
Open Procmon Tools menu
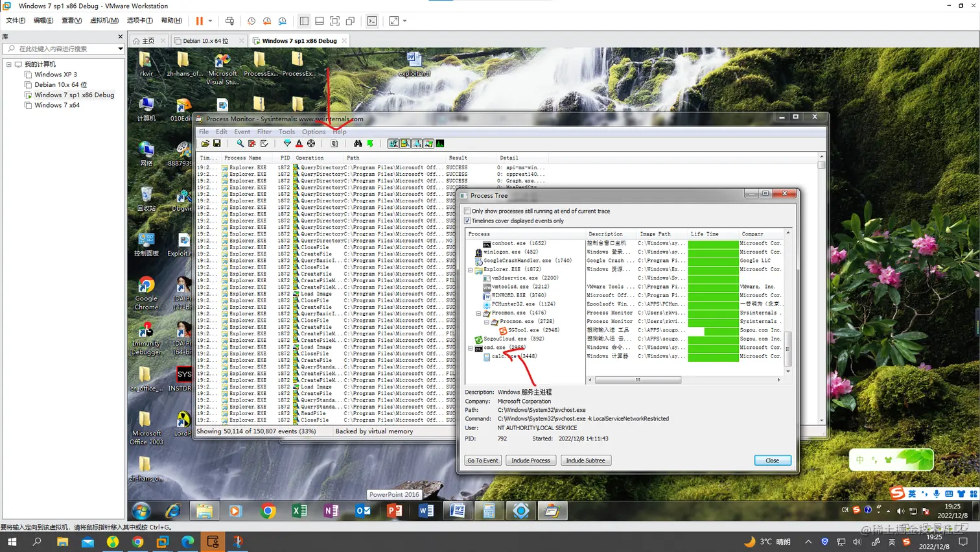pos(286,132)
